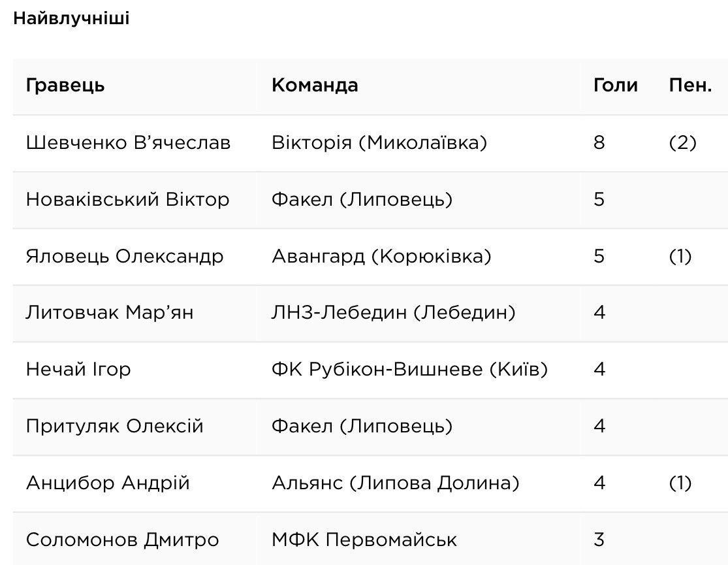728x565 pixels.
Task: Open player Литовчак Мар'ян
Action: 110,313
